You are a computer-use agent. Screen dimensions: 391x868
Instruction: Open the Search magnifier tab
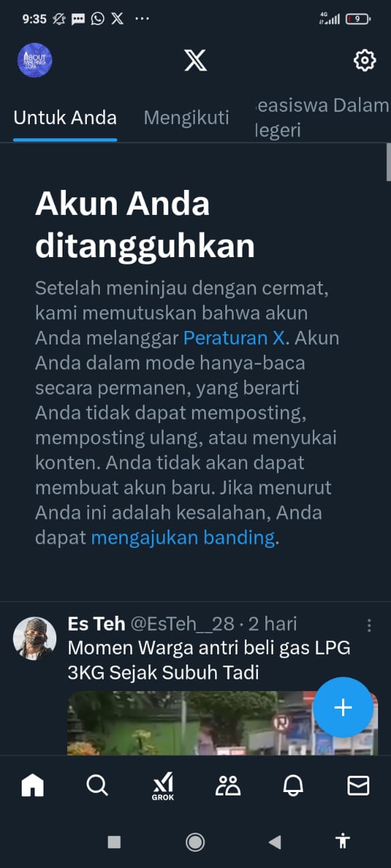coord(98,785)
